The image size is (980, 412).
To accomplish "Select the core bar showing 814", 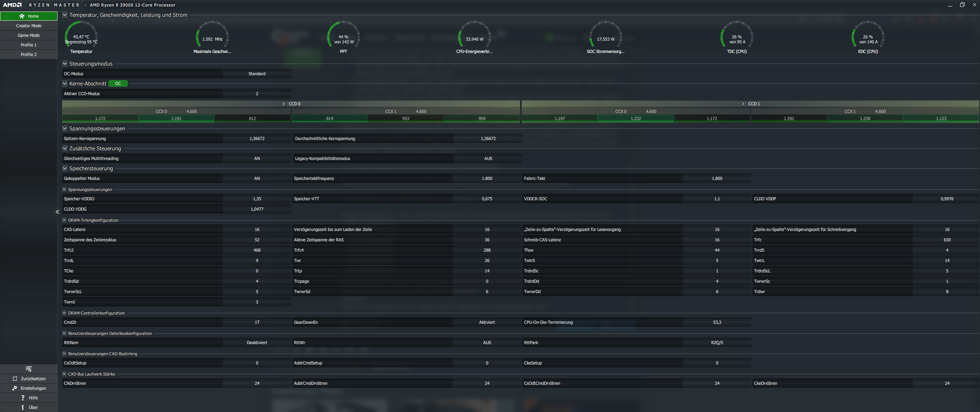I will tap(330, 119).
